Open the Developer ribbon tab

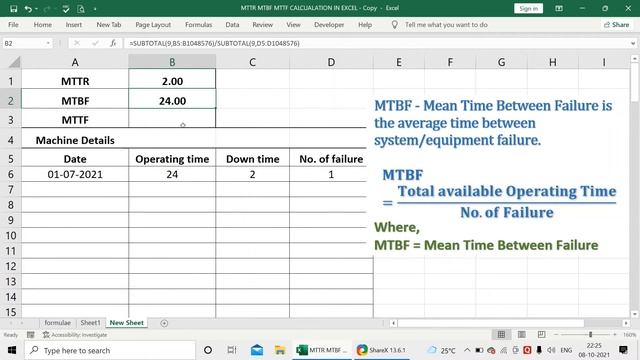(329, 24)
